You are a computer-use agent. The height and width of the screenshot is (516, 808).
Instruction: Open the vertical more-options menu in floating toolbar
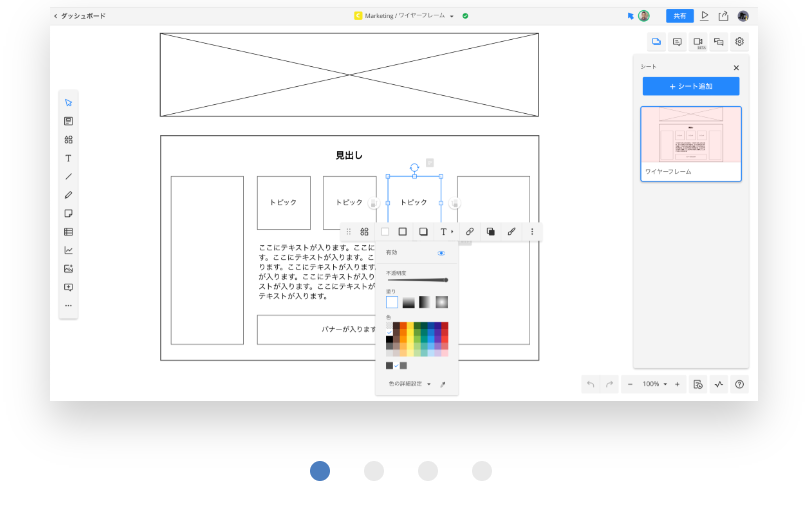point(532,232)
